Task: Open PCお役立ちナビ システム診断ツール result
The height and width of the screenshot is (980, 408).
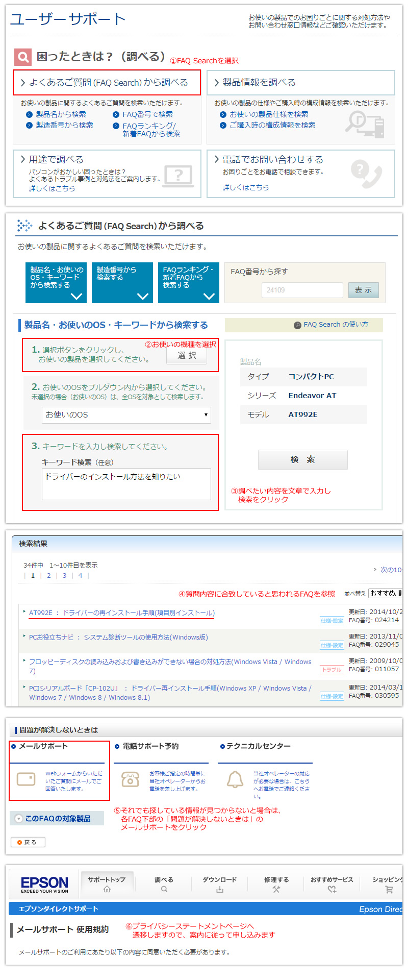Action: (x=118, y=638)
